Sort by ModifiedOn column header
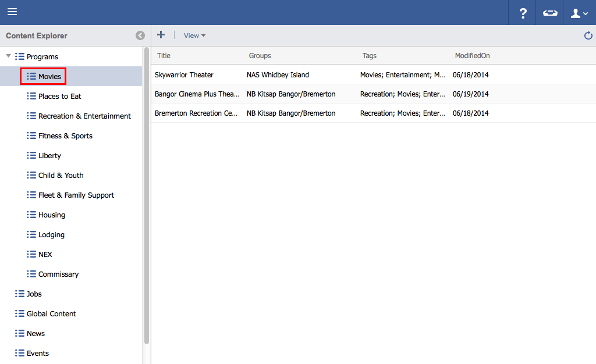This screenshot has height=364, width=596. (x=472, y=56)
